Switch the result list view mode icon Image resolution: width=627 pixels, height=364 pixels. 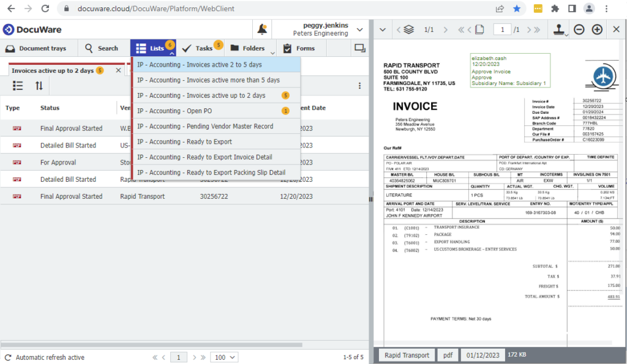(18, 86)
